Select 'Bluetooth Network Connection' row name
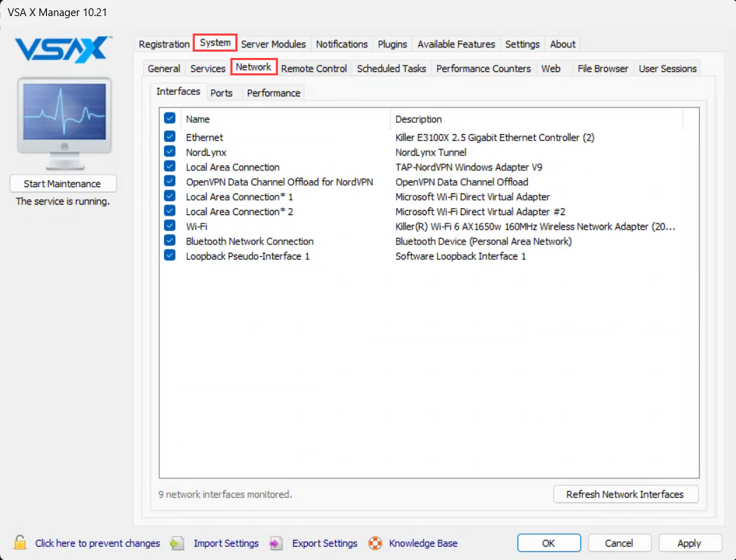Screen dimensions: 736x560 pyautogui.click(x=250, y=242)
